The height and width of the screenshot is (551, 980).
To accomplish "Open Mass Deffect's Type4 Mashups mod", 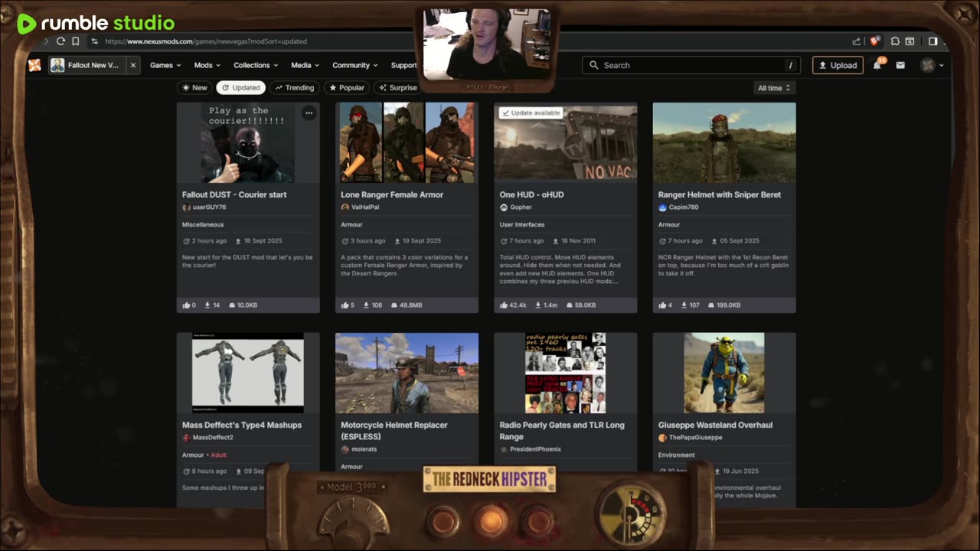I will (x=242, y=425).
